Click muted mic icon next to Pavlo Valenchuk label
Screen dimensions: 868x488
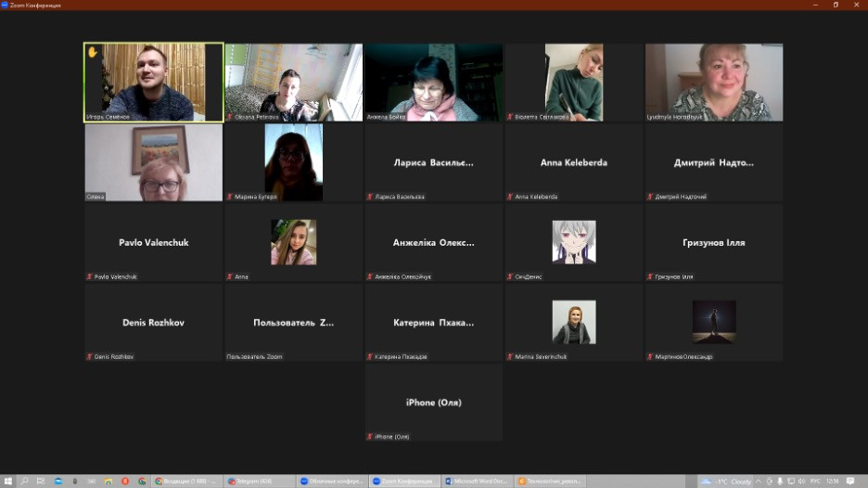click(x=89, y=276)
